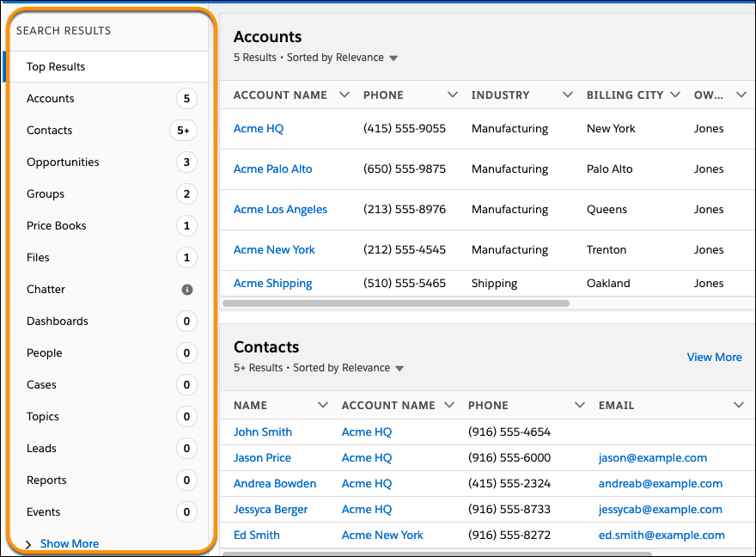
Task: Click View More for Contacts
Action: coord(714,357)
